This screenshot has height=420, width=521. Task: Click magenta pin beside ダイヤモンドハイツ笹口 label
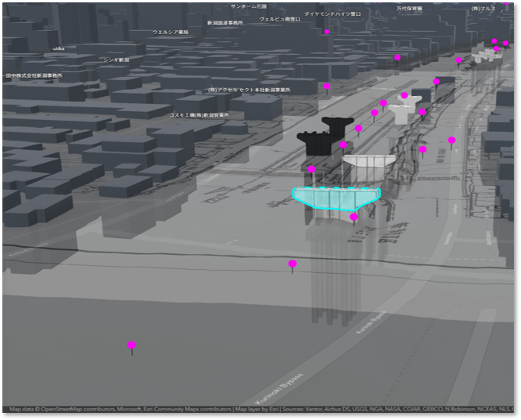click(327, 32)
